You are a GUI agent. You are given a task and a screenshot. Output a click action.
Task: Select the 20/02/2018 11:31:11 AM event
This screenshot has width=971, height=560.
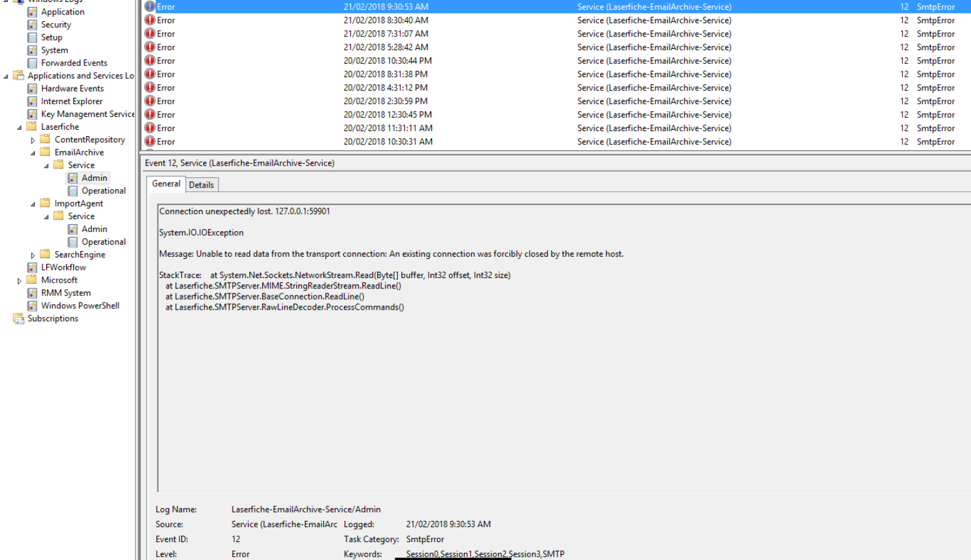tap(557, 128)
